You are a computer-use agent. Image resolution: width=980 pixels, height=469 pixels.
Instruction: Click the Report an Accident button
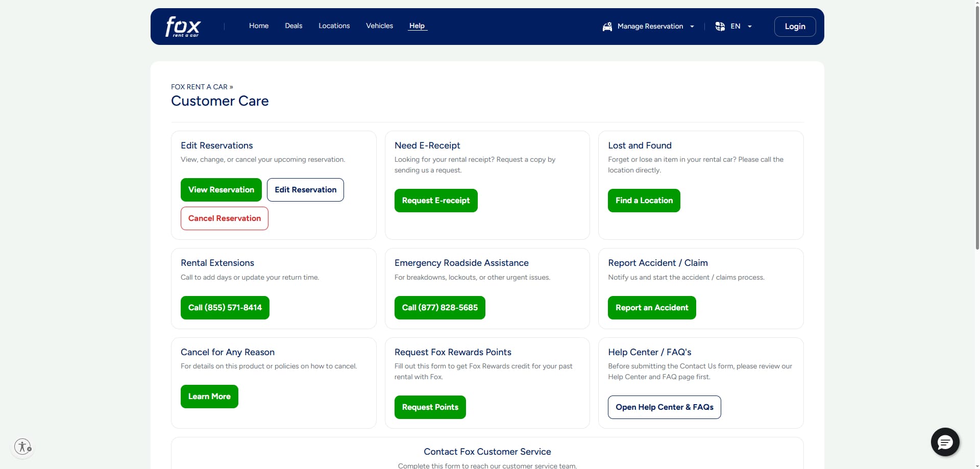(652, 308)
